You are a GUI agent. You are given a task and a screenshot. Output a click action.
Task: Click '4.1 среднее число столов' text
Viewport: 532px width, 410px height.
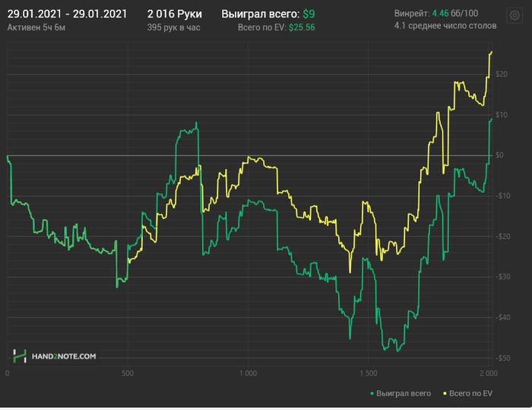[445, 26]
